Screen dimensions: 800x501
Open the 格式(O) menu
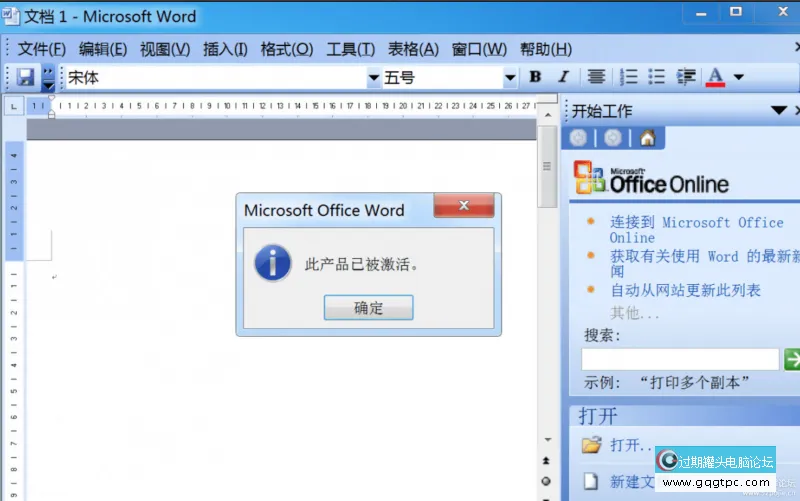(287, 49)
